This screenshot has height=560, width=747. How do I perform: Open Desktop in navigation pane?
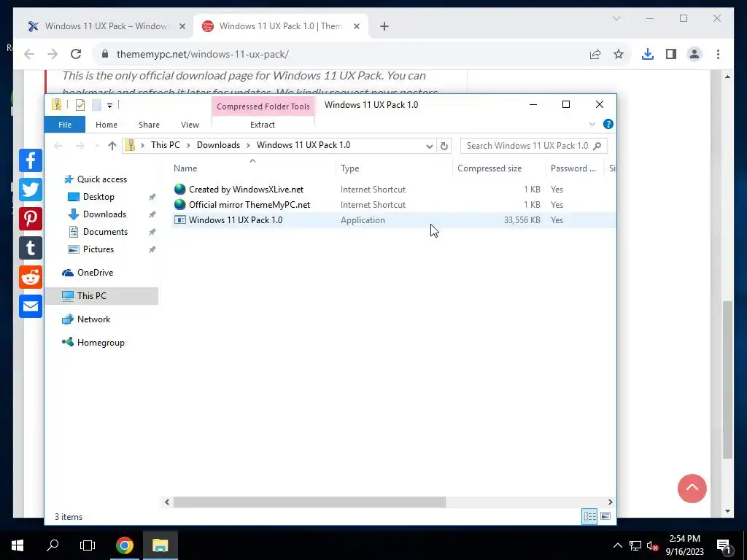pos(98,197)
